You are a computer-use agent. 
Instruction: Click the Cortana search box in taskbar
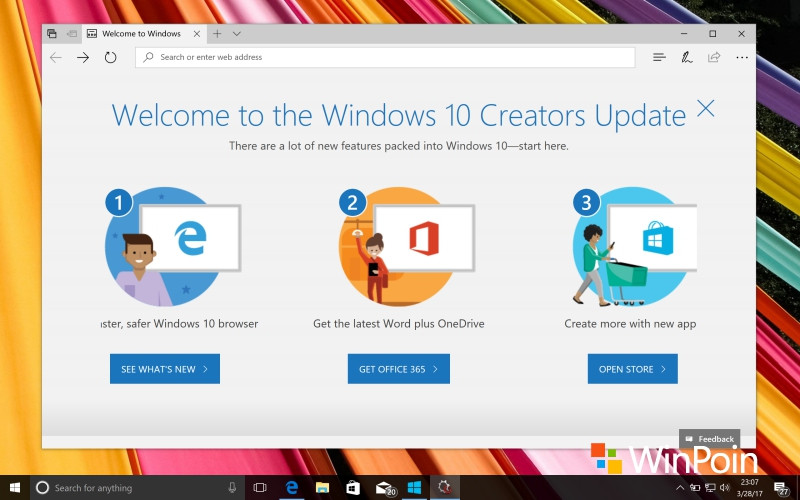coord(138,488)
